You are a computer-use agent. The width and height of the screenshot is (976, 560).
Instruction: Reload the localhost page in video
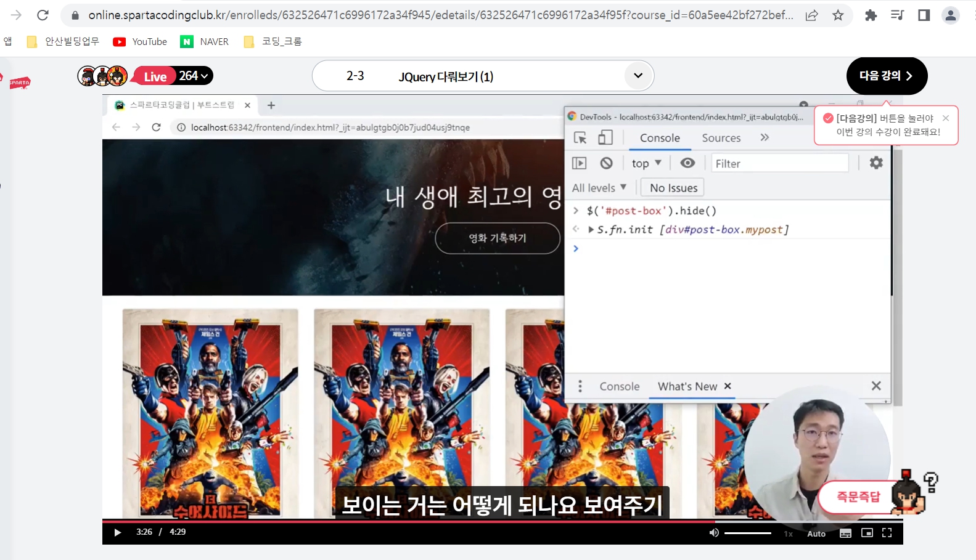click(x=157, y=127)
